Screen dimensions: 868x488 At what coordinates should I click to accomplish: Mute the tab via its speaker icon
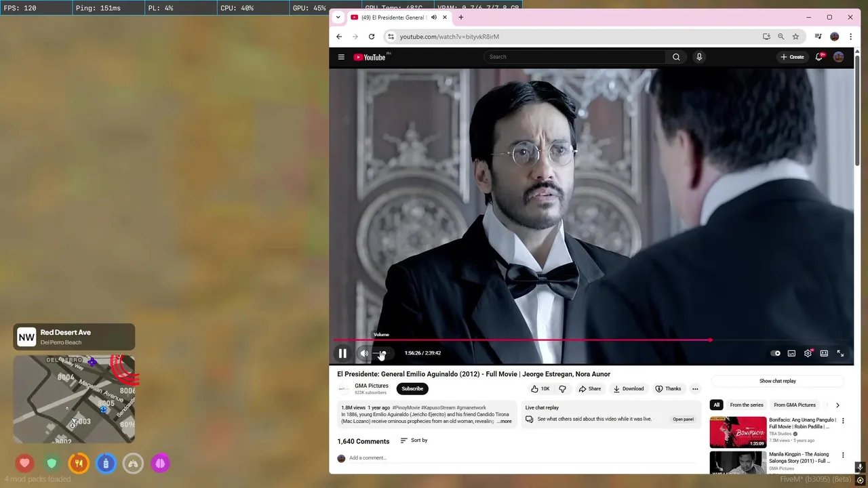434,18
